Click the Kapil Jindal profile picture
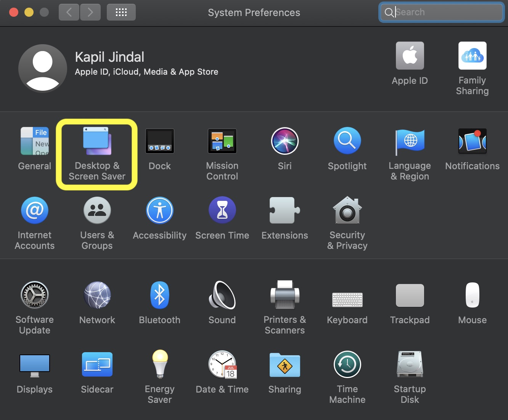Viewport: 508px width, 420px height. 42,69
